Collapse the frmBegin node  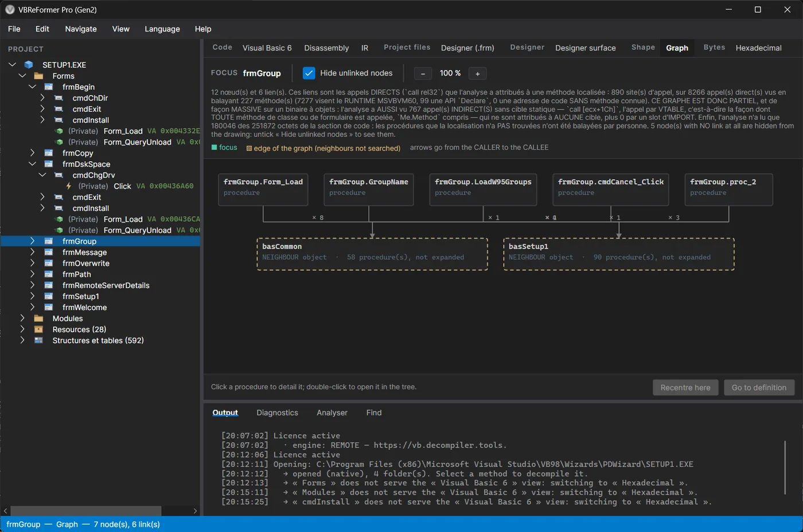click(33, 87)
